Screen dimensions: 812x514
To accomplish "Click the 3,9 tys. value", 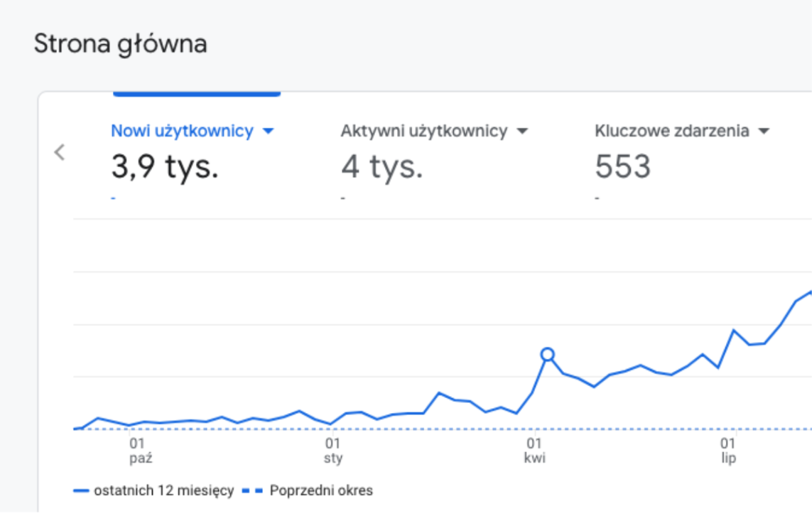I will pos(165,166).
